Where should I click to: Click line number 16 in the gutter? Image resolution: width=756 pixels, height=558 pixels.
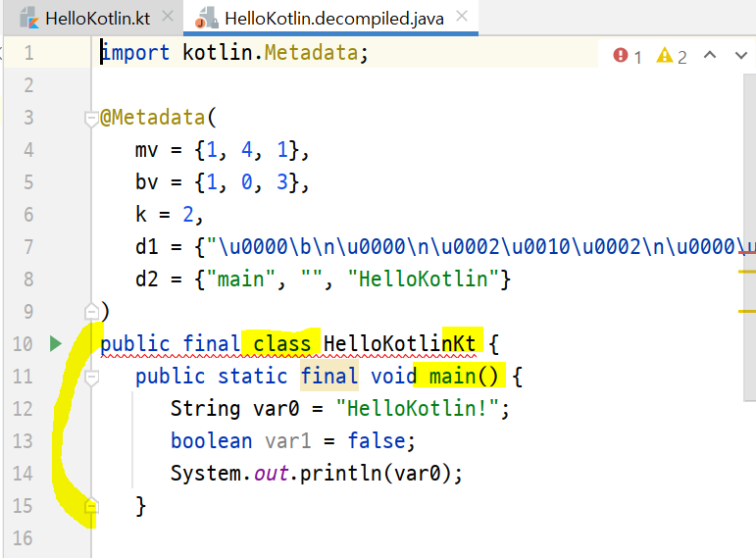click(x=23, y=537)
